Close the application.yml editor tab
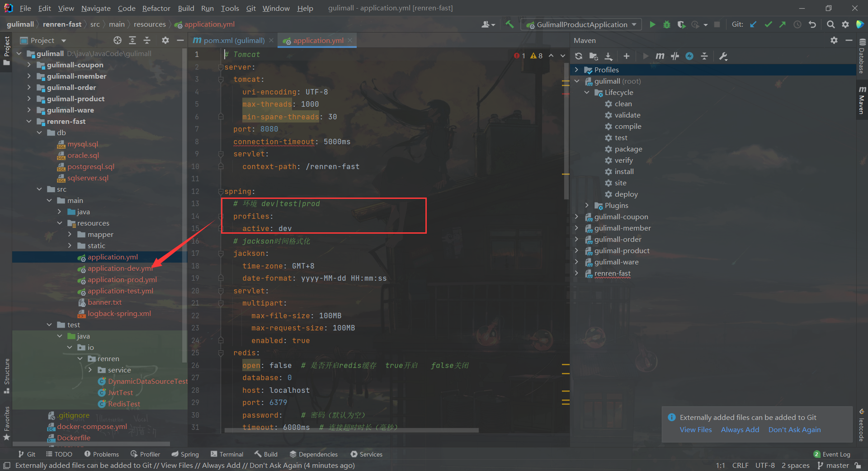The width and height of the screenshot is (868, 471). pos(349,40)
